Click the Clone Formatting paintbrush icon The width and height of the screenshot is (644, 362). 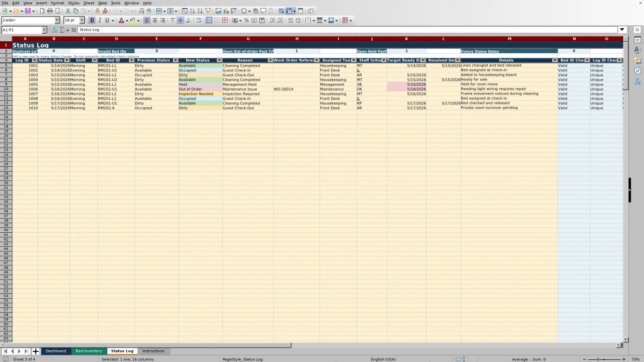(x=97, y=11)
